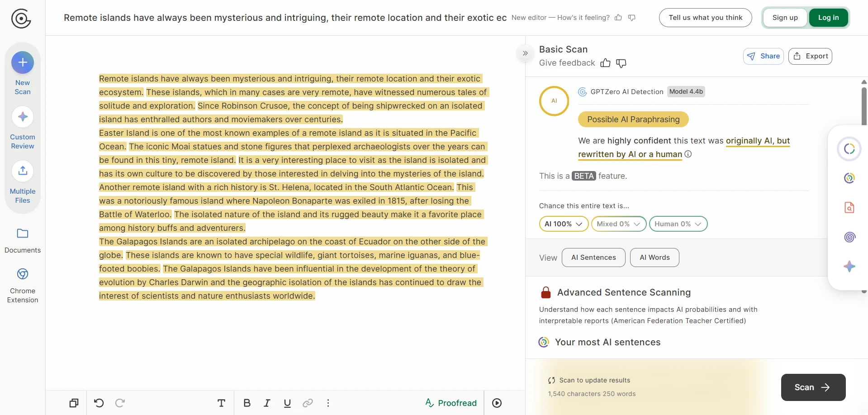Open Custom Review from the sidebar
This screenshot has width=868, height=415.
(x=23, y=117)
